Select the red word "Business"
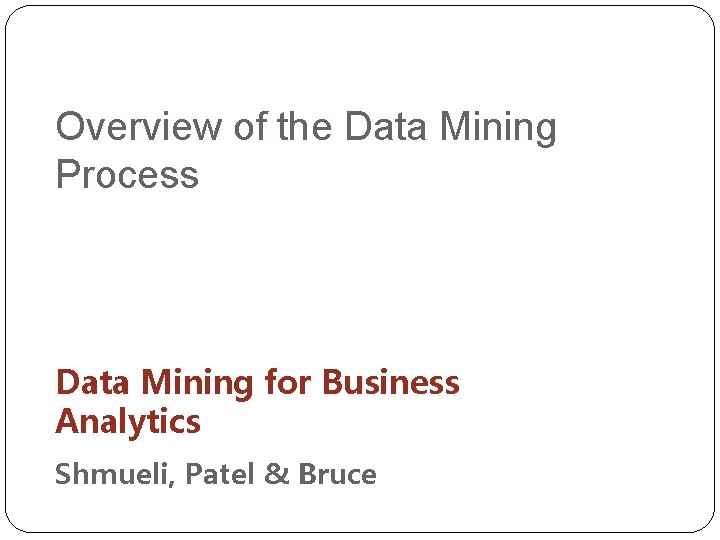The image size is (720, 540). coord(390,382)
